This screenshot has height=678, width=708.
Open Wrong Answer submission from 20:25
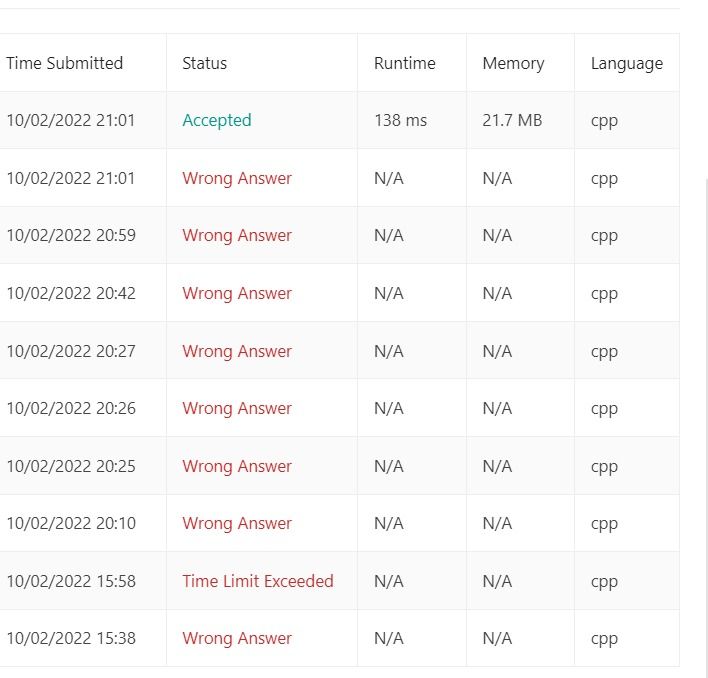(237, 466)
